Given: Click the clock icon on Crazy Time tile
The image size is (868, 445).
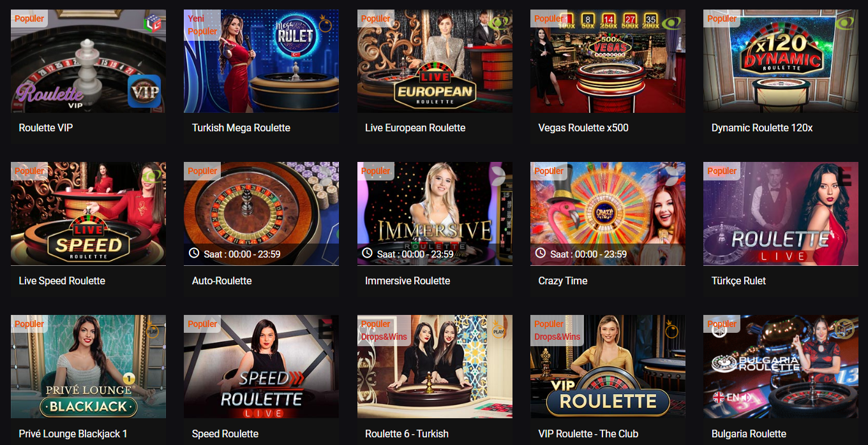Looking at the screenshot, I should (541, 253).
